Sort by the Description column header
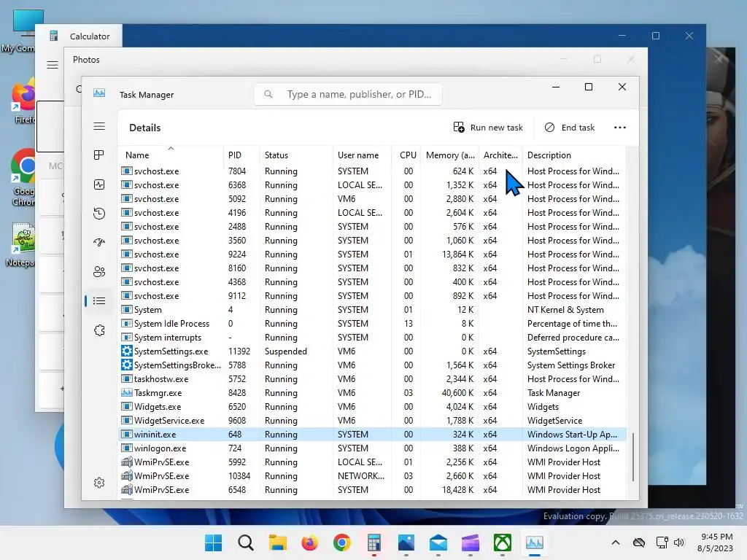Viewport: 747px width, 560px height. (x=574, y=155)
